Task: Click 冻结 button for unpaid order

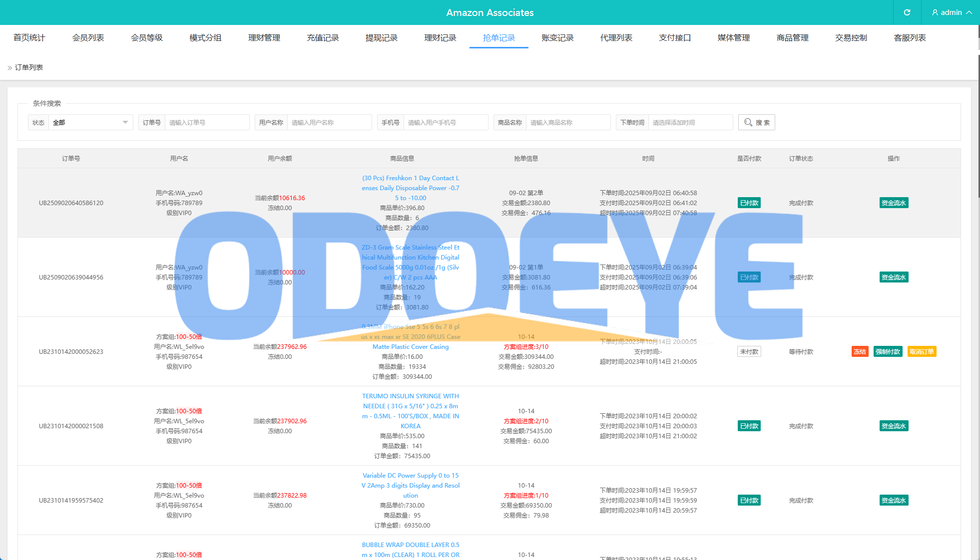Action: click(x=860, y=351)
